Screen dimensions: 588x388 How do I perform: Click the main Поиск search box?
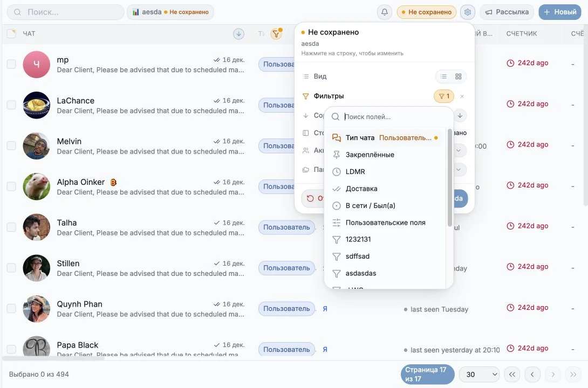point(66,12)
